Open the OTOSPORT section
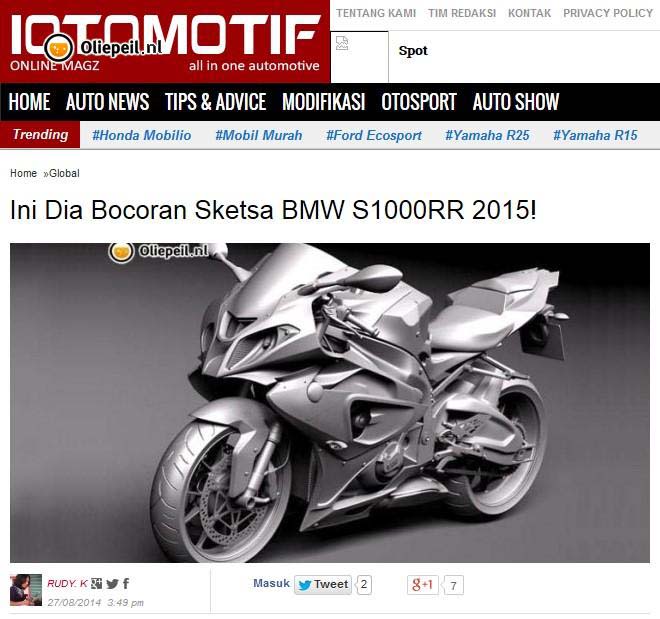This screenshot has height=619, width=660. tap(419, 102)
